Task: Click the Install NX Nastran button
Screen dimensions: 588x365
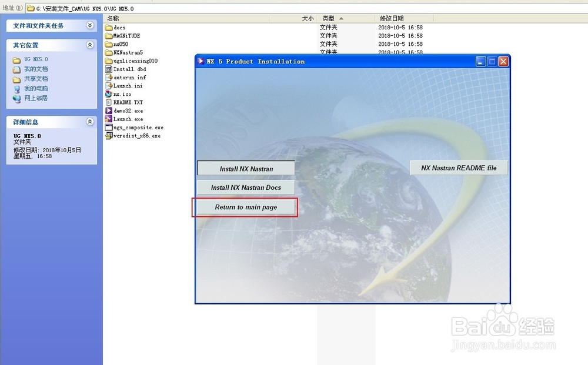Action: 246,168
